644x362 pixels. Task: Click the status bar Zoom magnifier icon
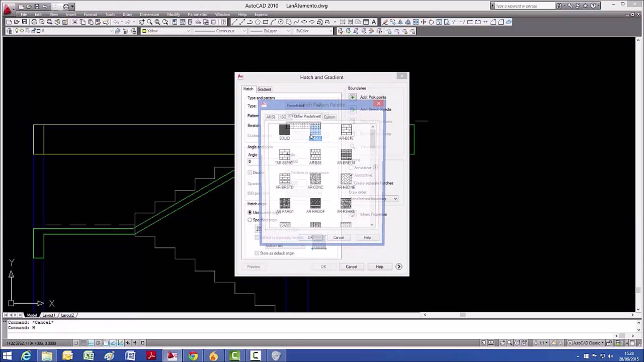509,343
